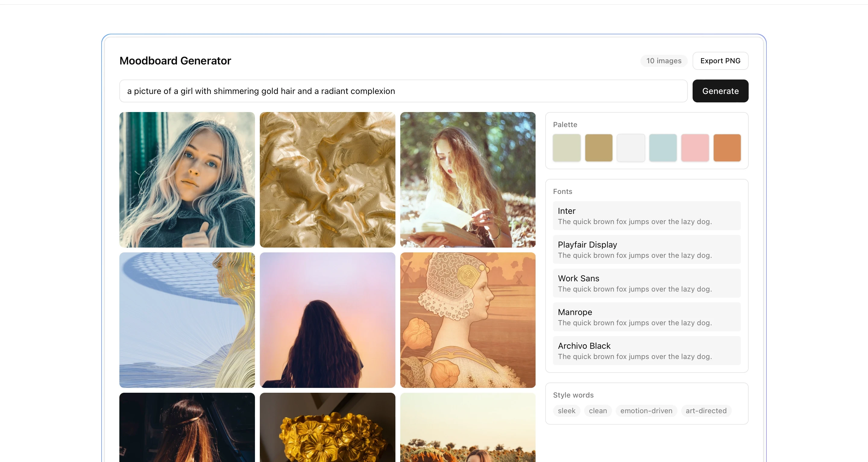Open the golden sculpture on blue image
This screenshot has width=868, height=462.
point(187,320)
